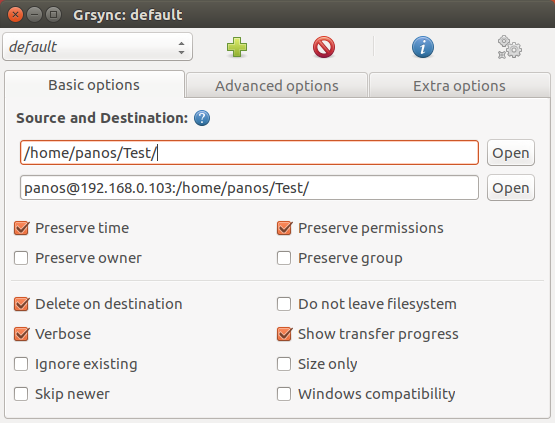Click the gears execute icon
Screen dimensions: 555x423
(x=510, y=47)
